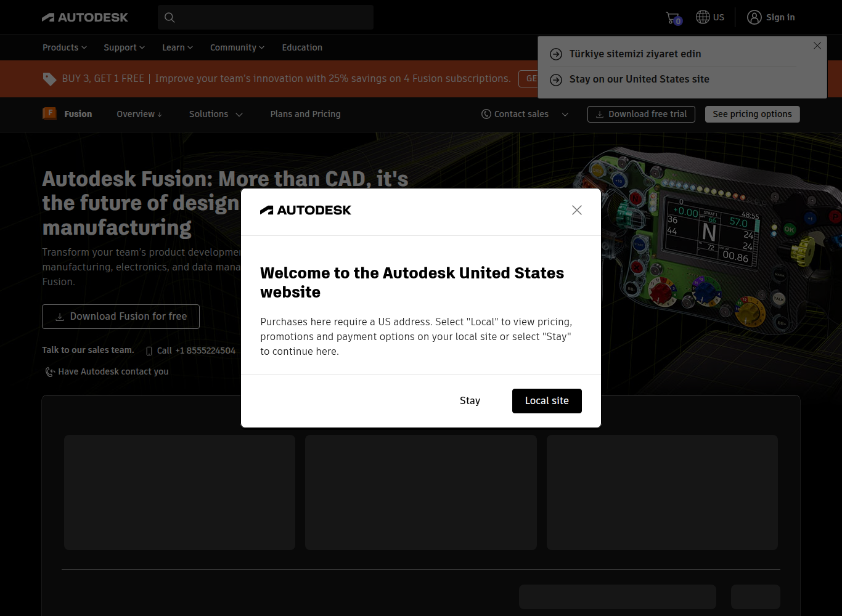
Task: Click into the search input field
Action: tap(266, 17)
